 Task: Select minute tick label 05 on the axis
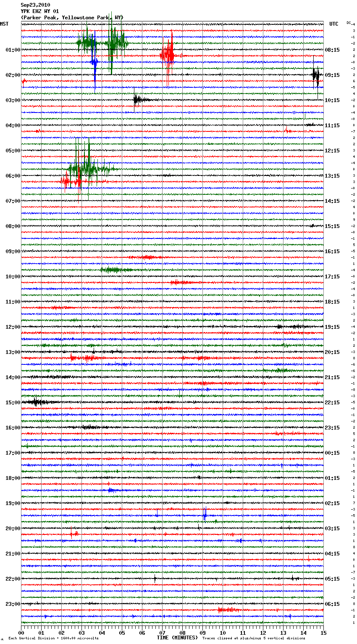coord(122,633)
